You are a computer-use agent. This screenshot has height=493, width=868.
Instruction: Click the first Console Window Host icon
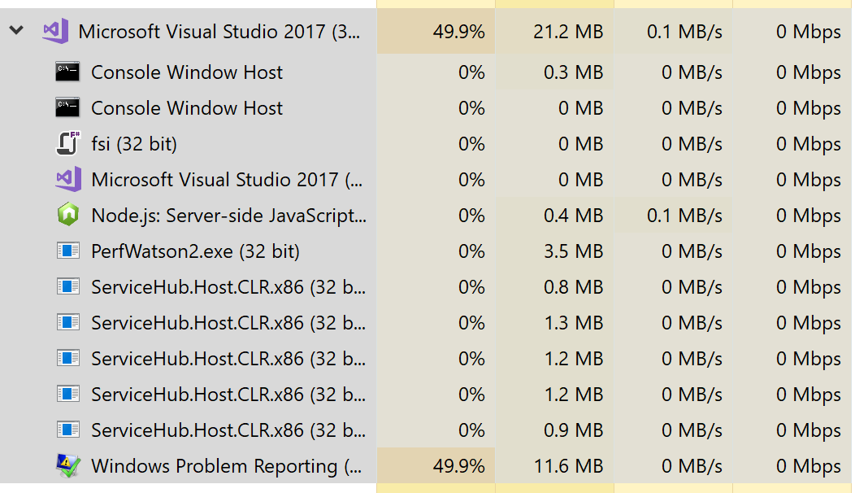coord(67,72)
